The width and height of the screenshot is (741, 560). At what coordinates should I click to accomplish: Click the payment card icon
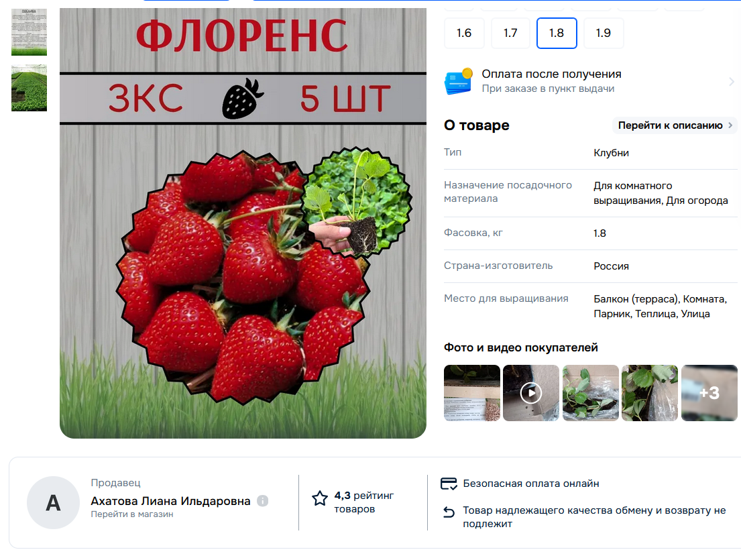point(459,81)
